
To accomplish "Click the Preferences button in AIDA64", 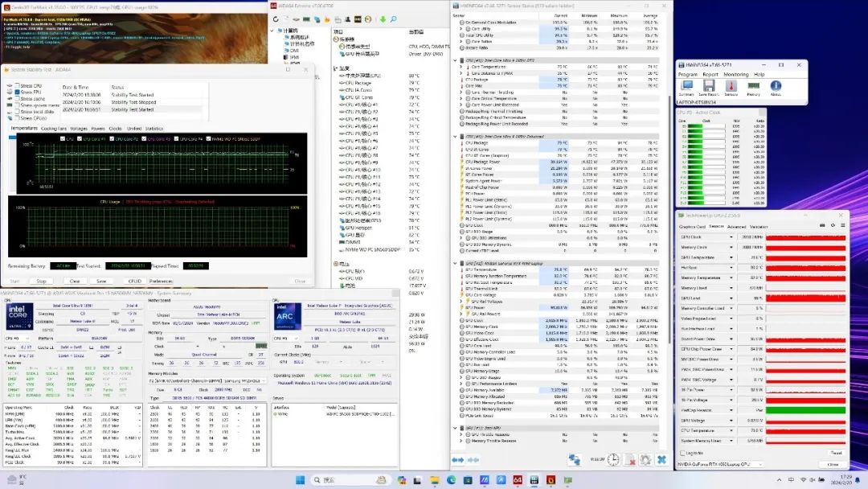I will [161, 281].
